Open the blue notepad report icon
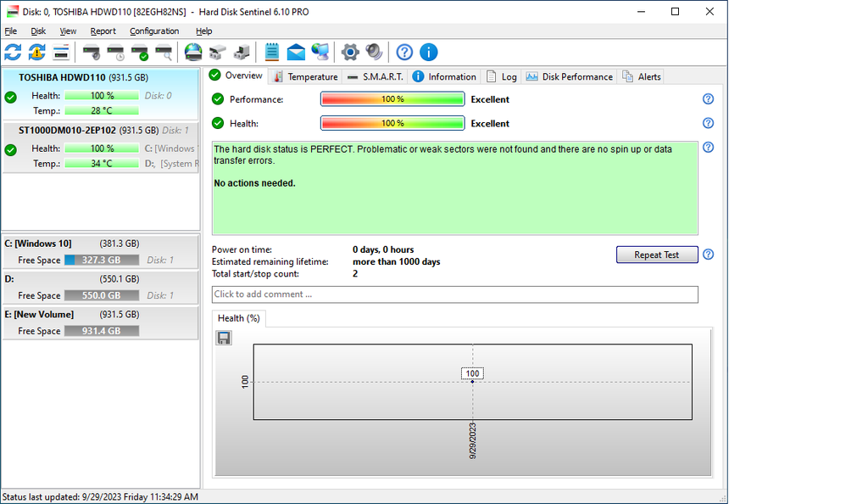The height and width of the screenshot is (504, 868). tap(272, 53)
